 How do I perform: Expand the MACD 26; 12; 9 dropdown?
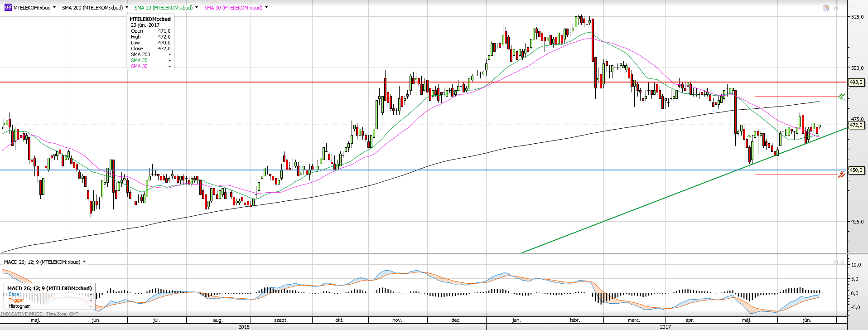coord(84,262)
